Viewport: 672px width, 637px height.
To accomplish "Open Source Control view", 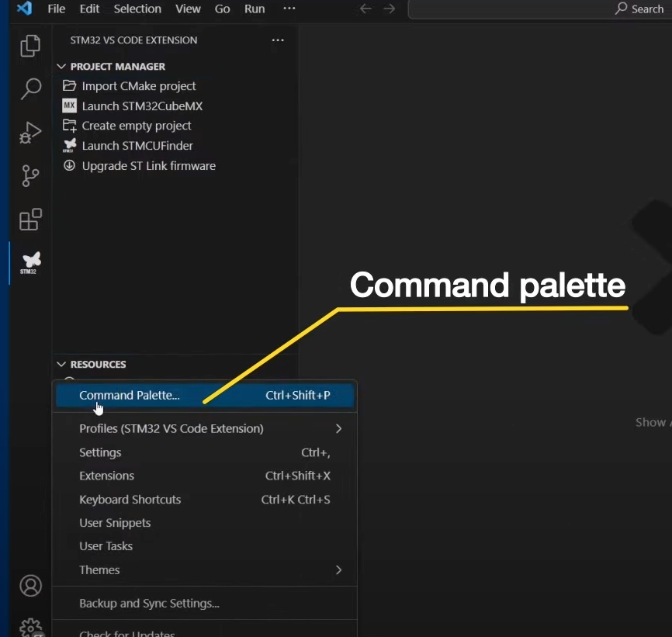I will 30,175.
